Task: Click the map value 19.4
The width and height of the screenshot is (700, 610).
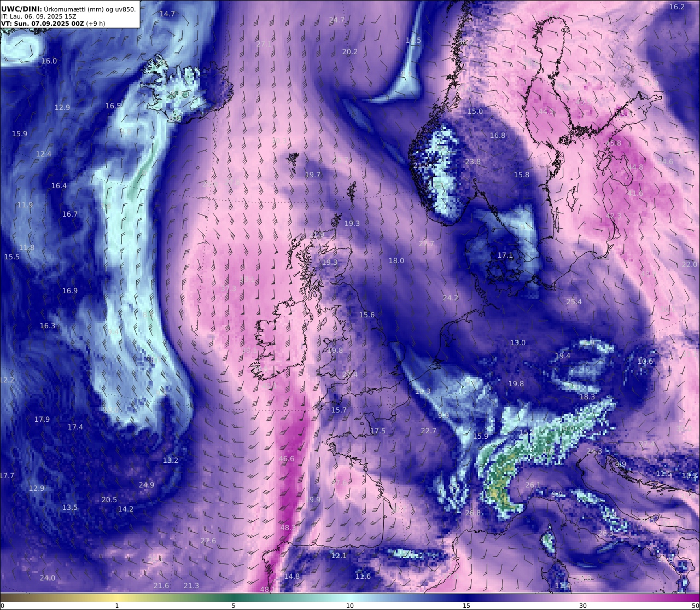Action: tap(563, 356)
